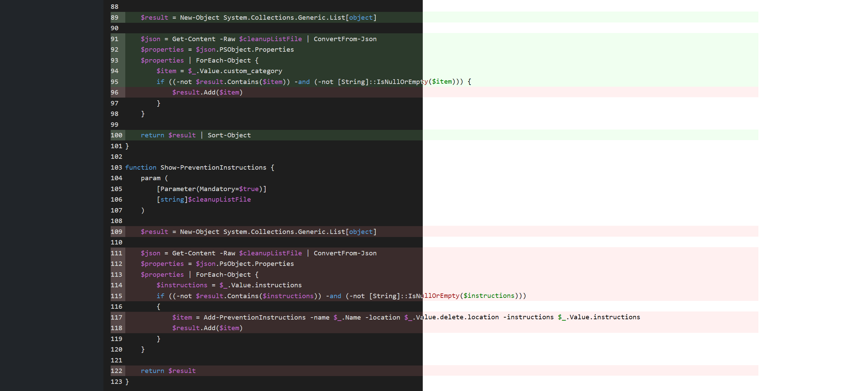Click the $instructions variable on line 114

pos(182,285)
